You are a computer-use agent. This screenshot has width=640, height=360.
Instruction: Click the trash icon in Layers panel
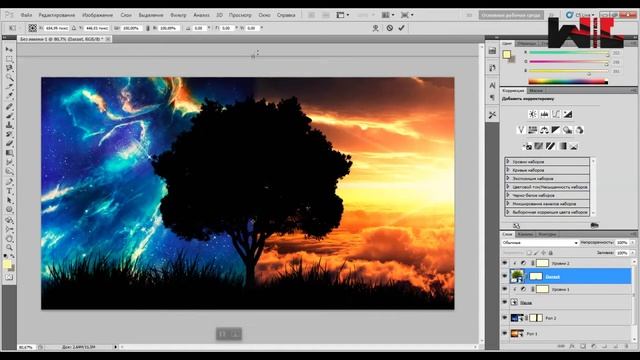(x=627, y=346)
